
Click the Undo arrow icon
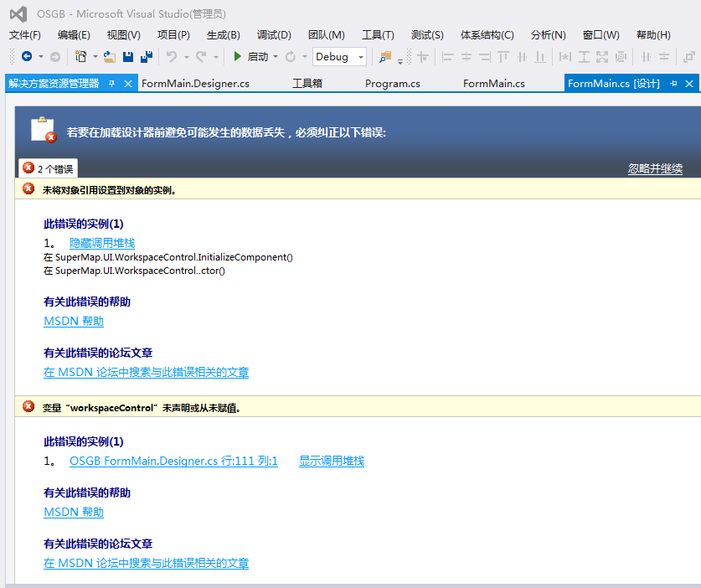(172, 56)
